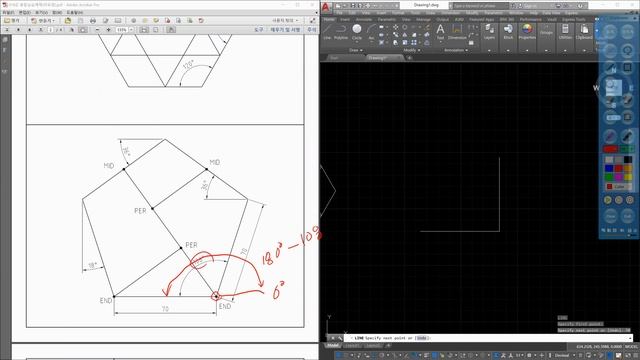The height and width of the screenshot is (360, 640).
Task: Click the command line close X button
Action: tap(333, 338)
